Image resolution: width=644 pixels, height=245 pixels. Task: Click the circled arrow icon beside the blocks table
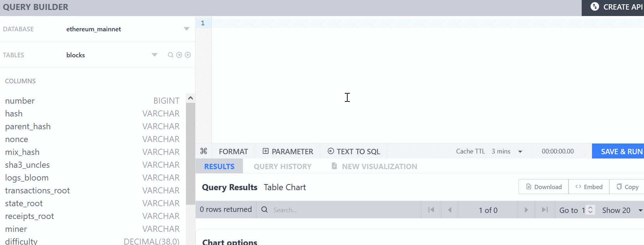coord(179,55)
